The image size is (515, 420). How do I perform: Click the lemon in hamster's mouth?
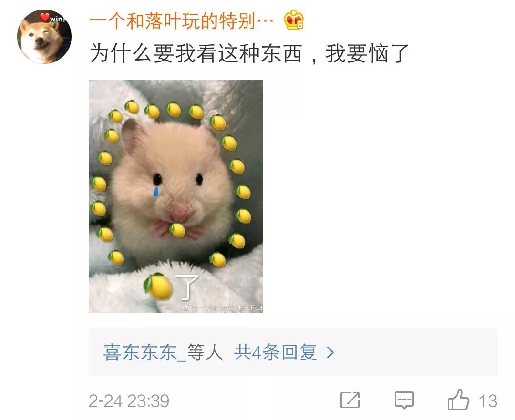177,229
